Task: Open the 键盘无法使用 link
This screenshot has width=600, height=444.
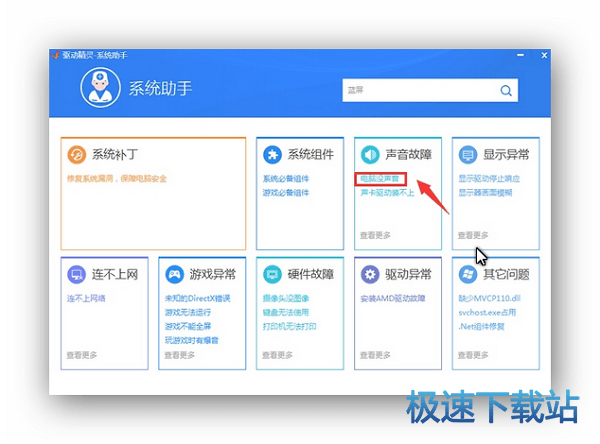Action: point(285,312)
